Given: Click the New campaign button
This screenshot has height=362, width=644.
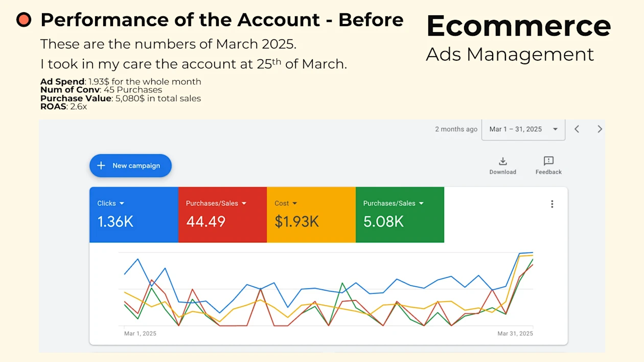Looking at the screenshot, I should click(130, 166).
